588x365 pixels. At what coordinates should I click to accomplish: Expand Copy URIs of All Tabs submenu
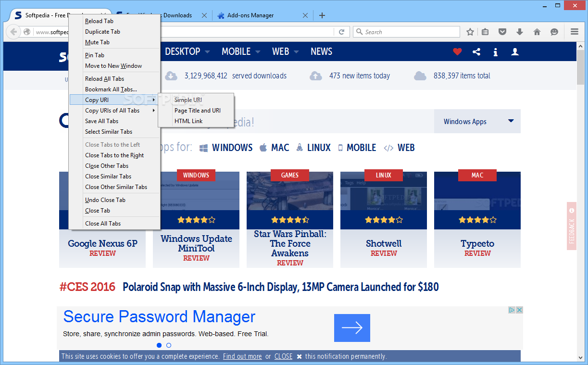(114, 111)
